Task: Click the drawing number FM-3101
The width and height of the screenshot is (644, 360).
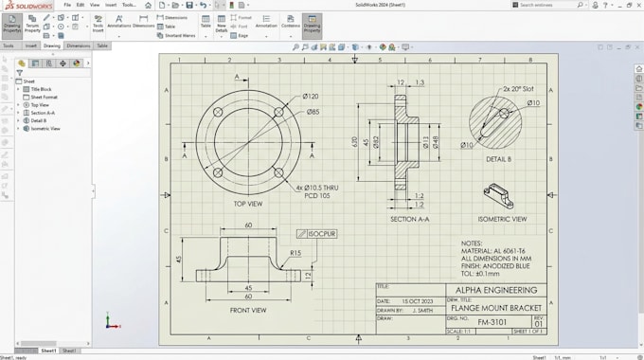Action: 492,322
